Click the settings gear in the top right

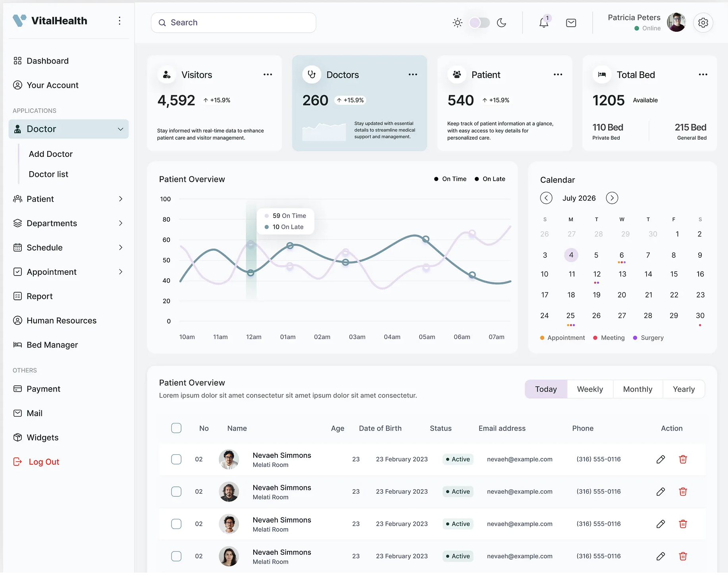tap(703, 23)
